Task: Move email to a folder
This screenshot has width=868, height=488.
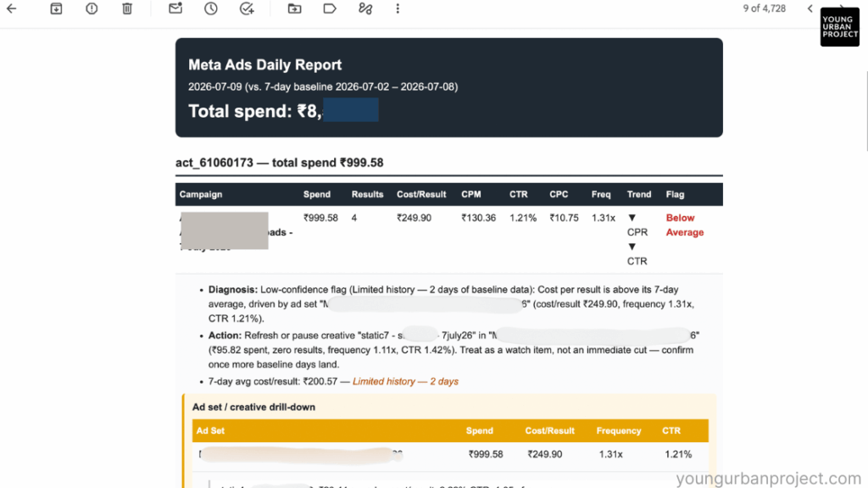Action: click(294, 8)
